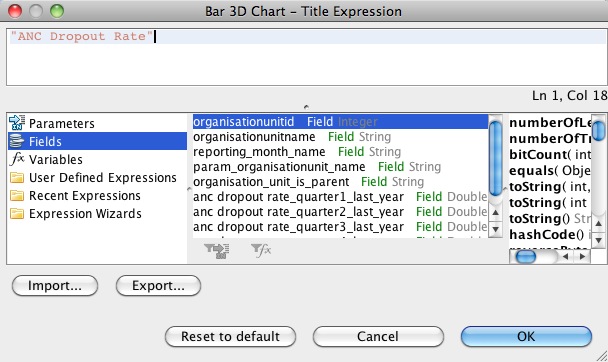The height and width of the screenshot is (362, 608).
Task: Click the Fields database icon
Action: (17, 141)
